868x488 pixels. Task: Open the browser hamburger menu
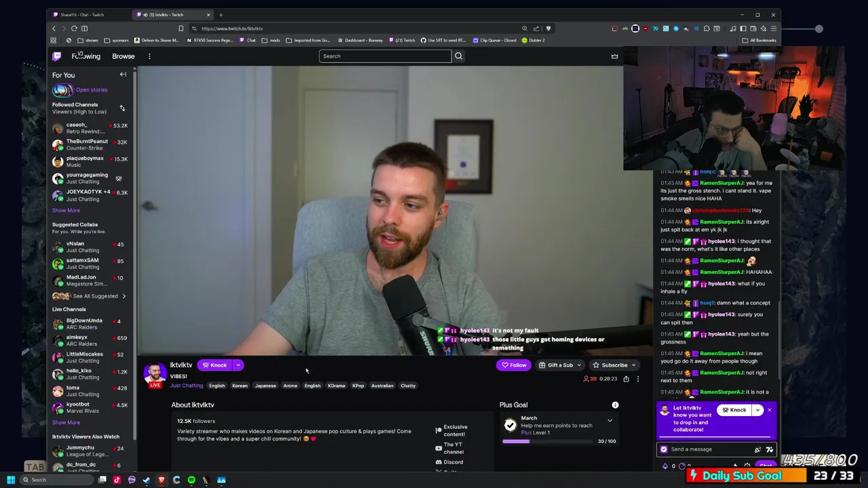pyautogui.click(x=773, y=28)
